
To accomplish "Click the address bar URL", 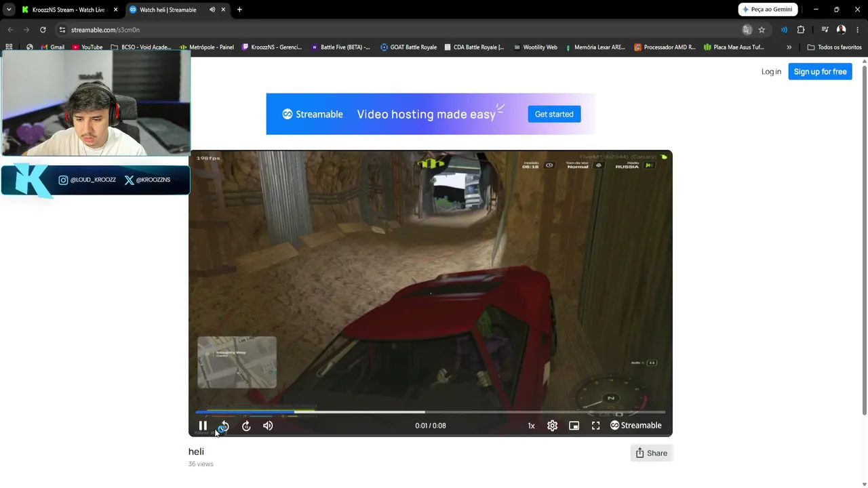I will click(x=105, y=30).
